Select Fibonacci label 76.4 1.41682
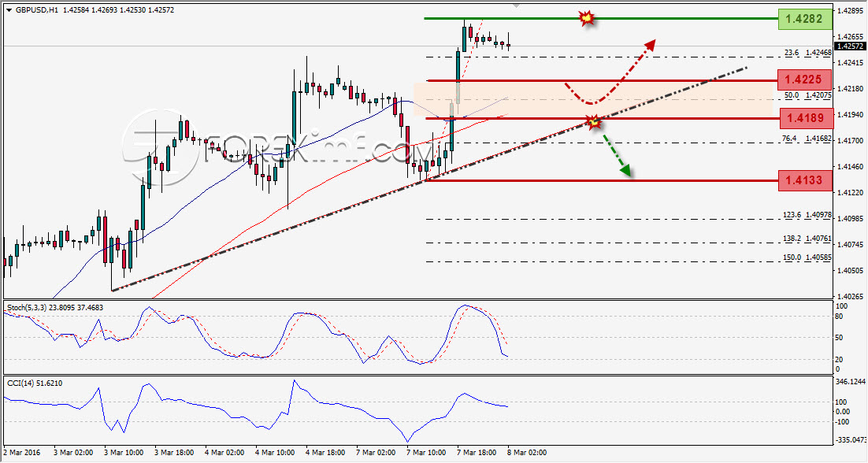 coord(807,139)
